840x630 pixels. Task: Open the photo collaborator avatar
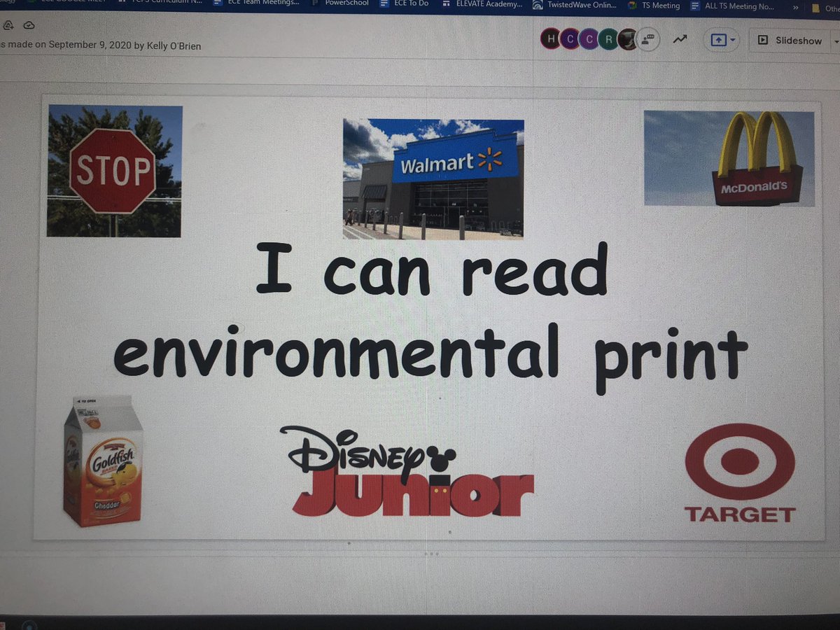(x=629, y=40)
